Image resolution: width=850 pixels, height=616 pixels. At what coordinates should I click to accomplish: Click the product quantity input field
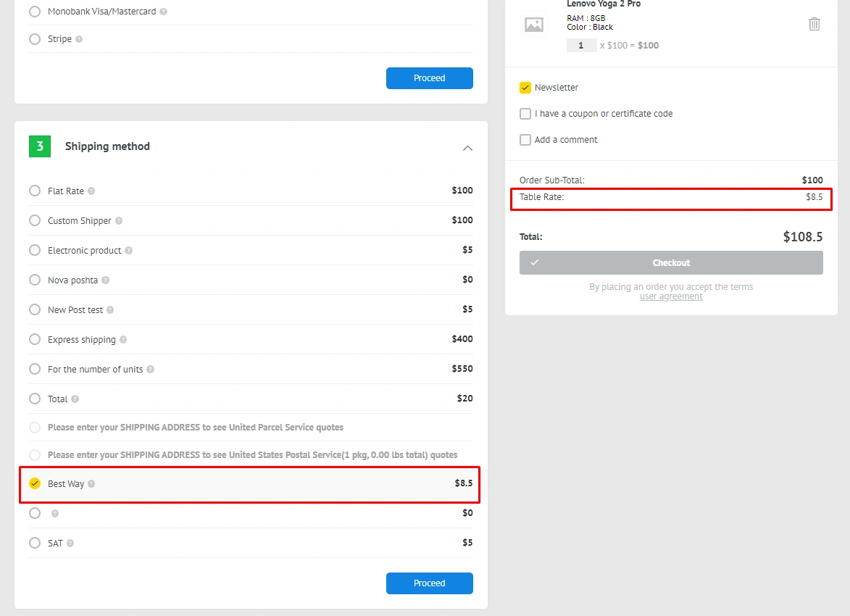[x=581, y=45]
